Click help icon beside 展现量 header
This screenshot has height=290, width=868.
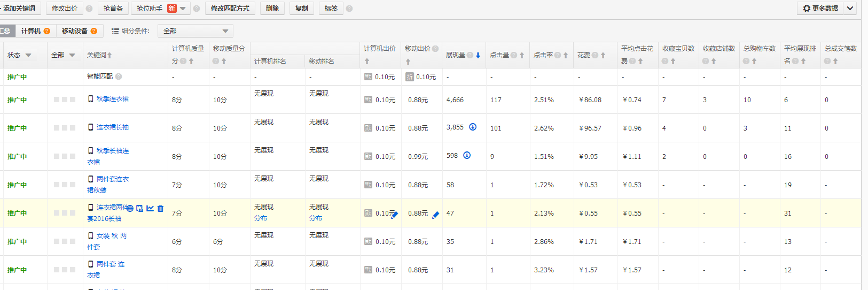point(470,55)
